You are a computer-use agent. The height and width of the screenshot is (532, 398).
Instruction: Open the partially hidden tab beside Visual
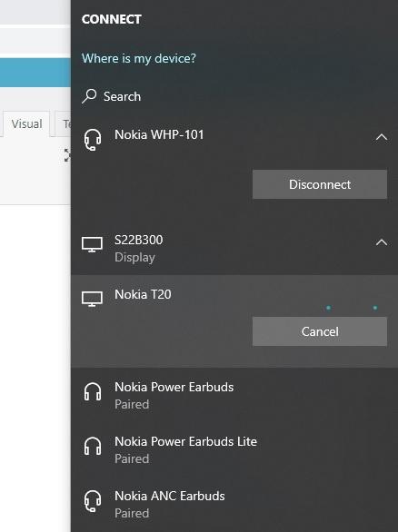tap(64, 123)
